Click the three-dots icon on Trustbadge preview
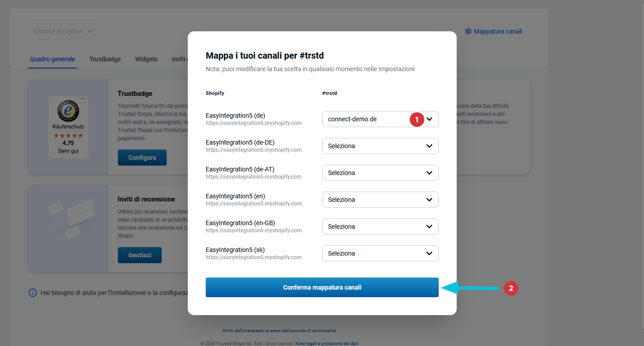The image size is (644, 346). [82, 98]
